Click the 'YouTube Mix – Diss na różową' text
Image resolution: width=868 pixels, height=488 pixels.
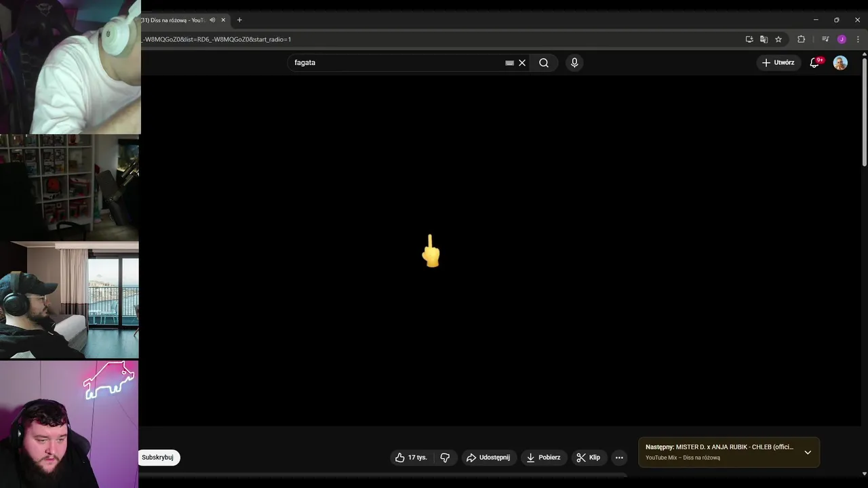click(x=683, y=457)
